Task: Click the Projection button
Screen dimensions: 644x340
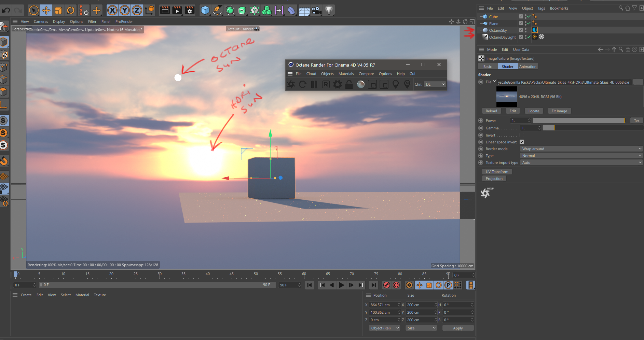Action: (x=494, y=179)
